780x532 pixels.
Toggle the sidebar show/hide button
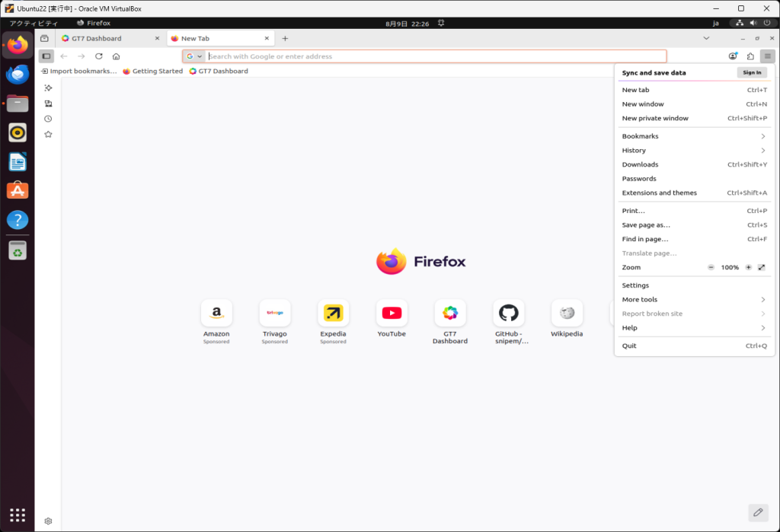[x=46, y=56]
